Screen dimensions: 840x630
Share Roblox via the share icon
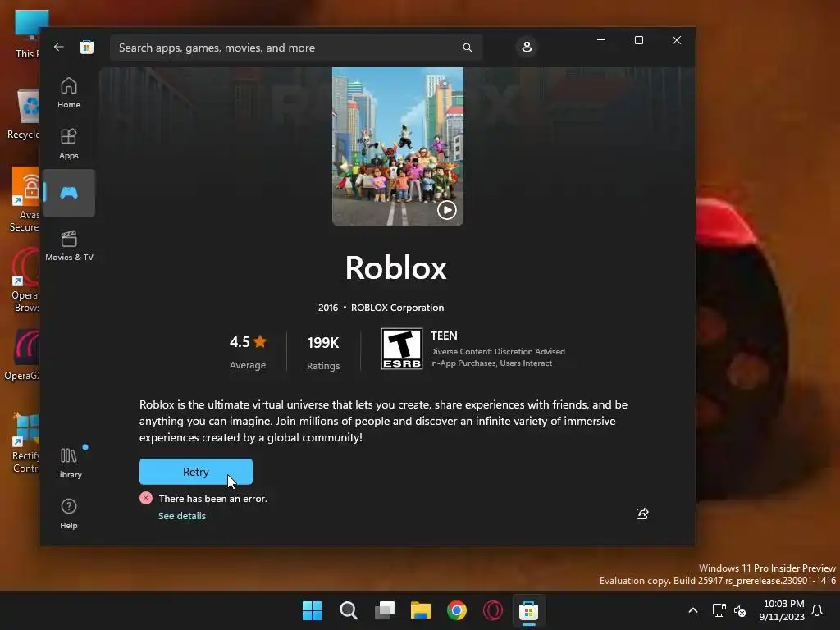[641, 514]
